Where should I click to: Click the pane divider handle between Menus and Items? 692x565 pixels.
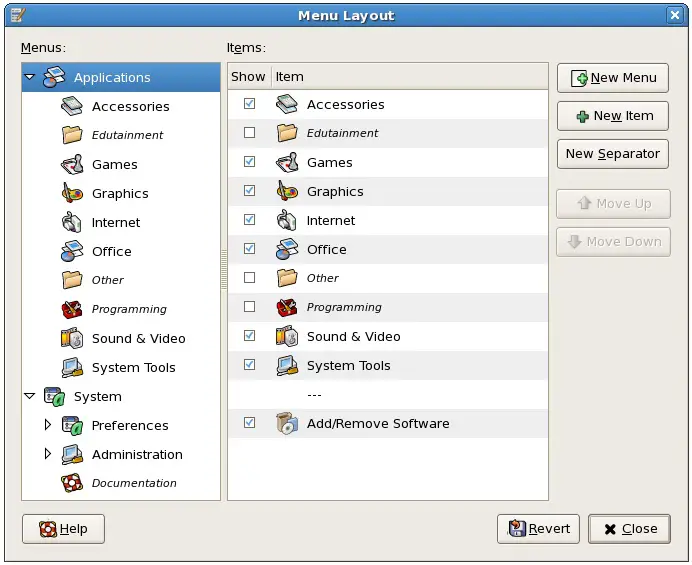(x=224, y=272)
